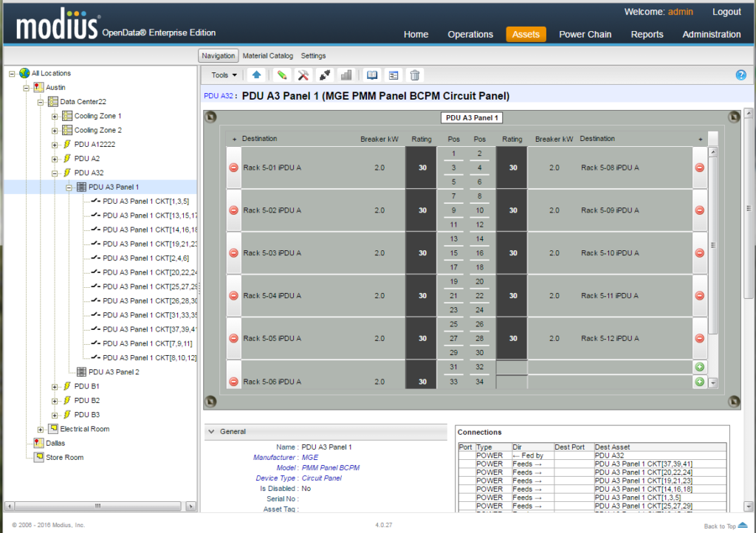
Task: Click the MGE manufacturer link
Action: pos(310,458)
